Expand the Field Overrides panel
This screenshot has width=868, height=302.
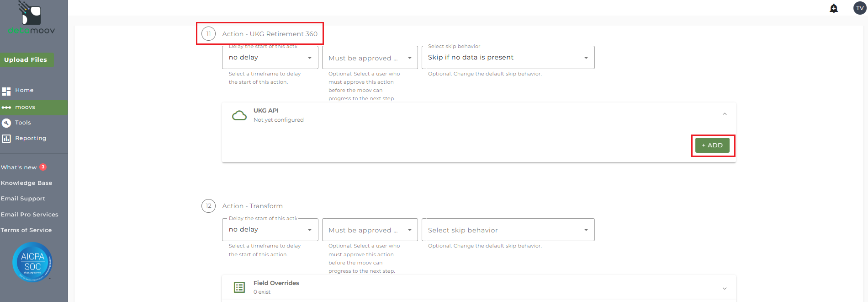pos(725,288)
